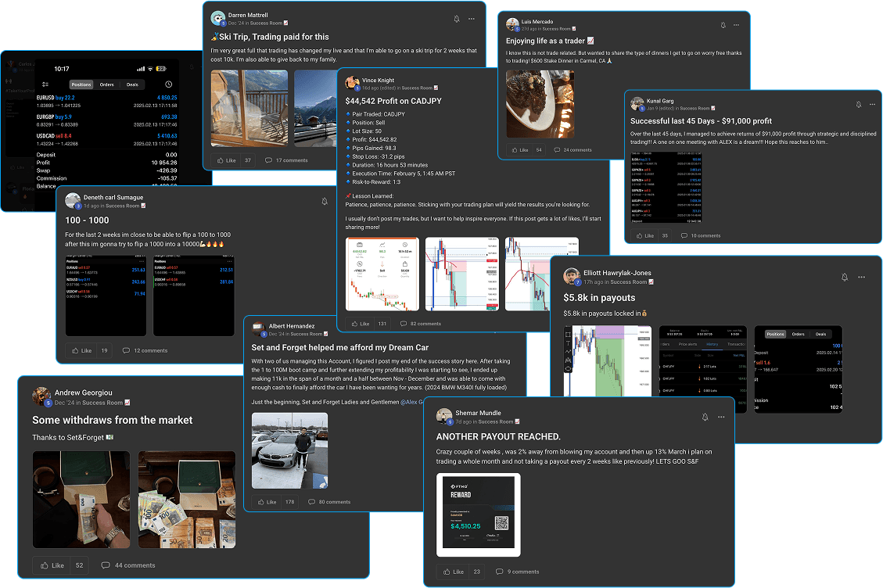Click the @Alex mention in Dream Car post
Viewport: 883px width, 588px height.
coord(411,402)
